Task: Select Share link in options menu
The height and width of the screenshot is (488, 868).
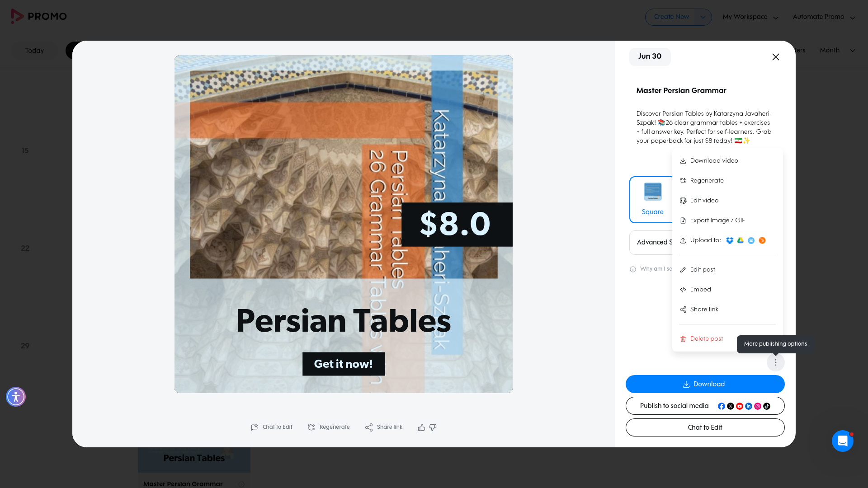Action: coord(727,310)
